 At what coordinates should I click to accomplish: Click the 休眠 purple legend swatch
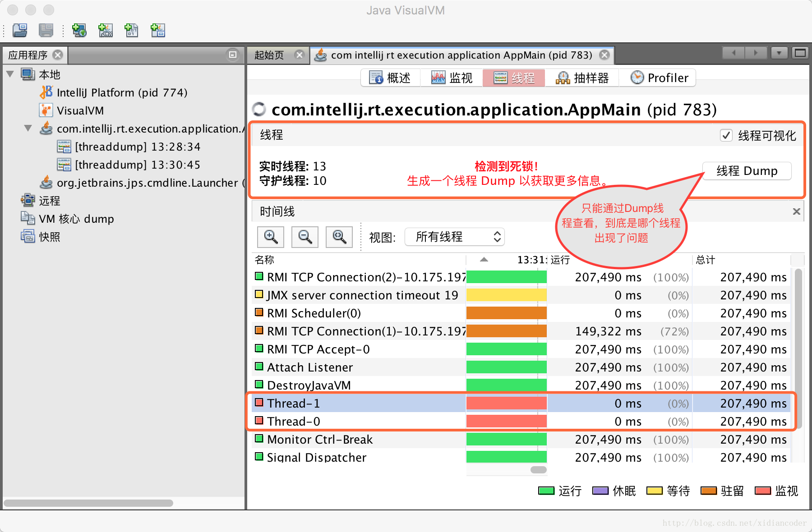click(600, 491)
